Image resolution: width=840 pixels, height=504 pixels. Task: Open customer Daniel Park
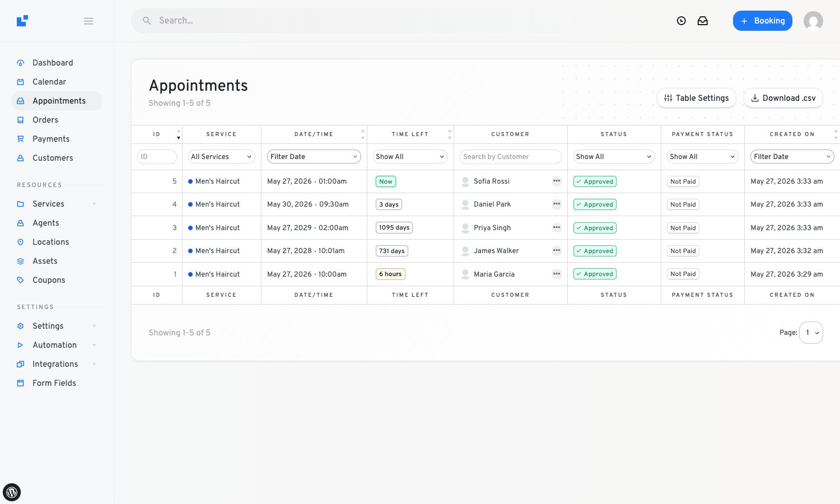(x=492, y=204)
